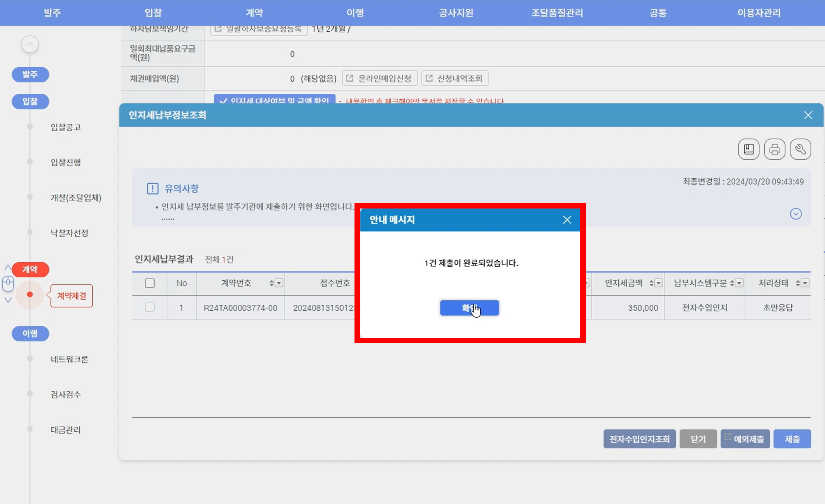Viewport: 825px width, 504px height.
Task: Open 계약체결 in the sidebar
Action: click(71, 296)
